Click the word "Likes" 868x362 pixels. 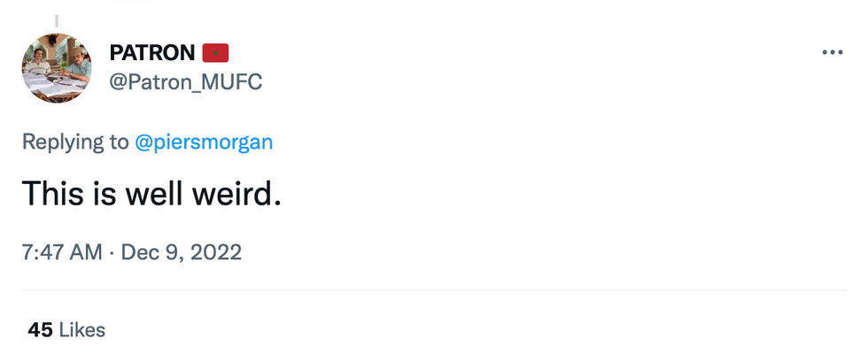click(x=82, y=330)
